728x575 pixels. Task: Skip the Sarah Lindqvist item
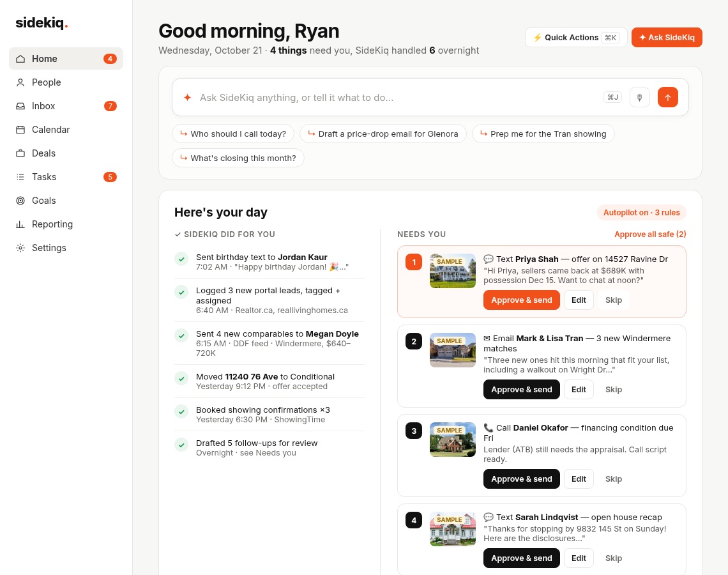[x=613, y=558]
